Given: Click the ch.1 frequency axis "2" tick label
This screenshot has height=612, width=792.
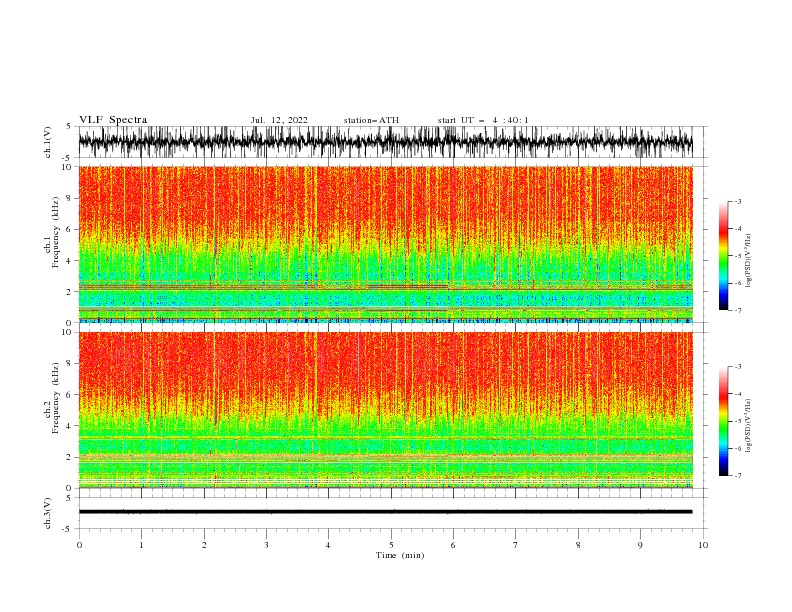Looking at the screenshot, I should point(69,292).
